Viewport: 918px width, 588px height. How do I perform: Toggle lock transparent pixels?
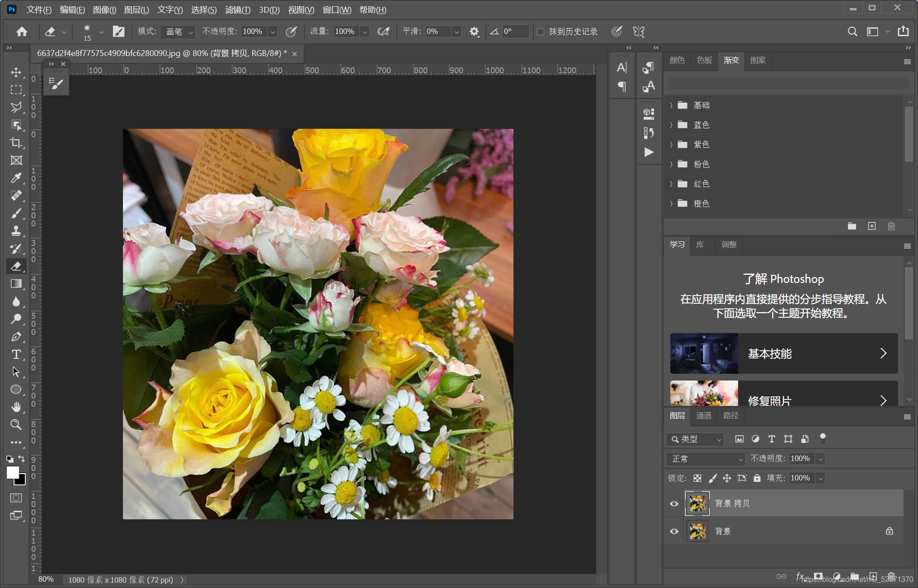(x=697, y=478)
